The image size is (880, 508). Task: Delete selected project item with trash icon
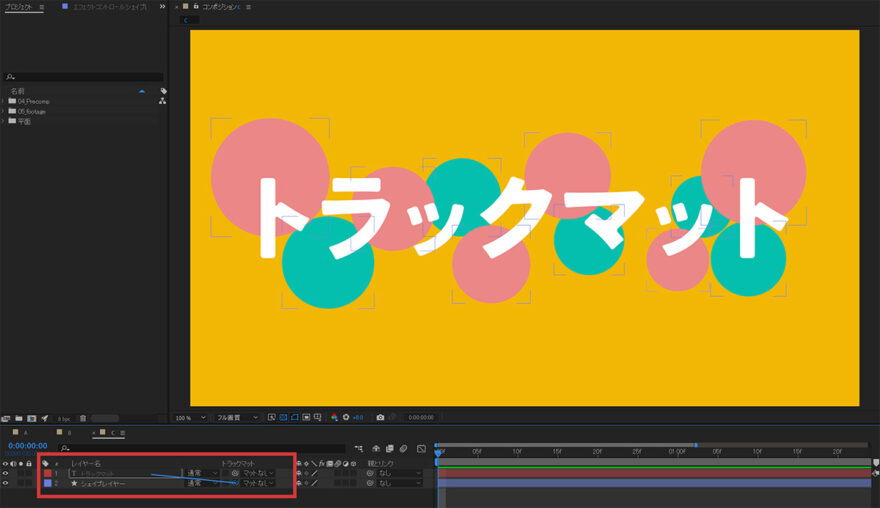point(83,418)
